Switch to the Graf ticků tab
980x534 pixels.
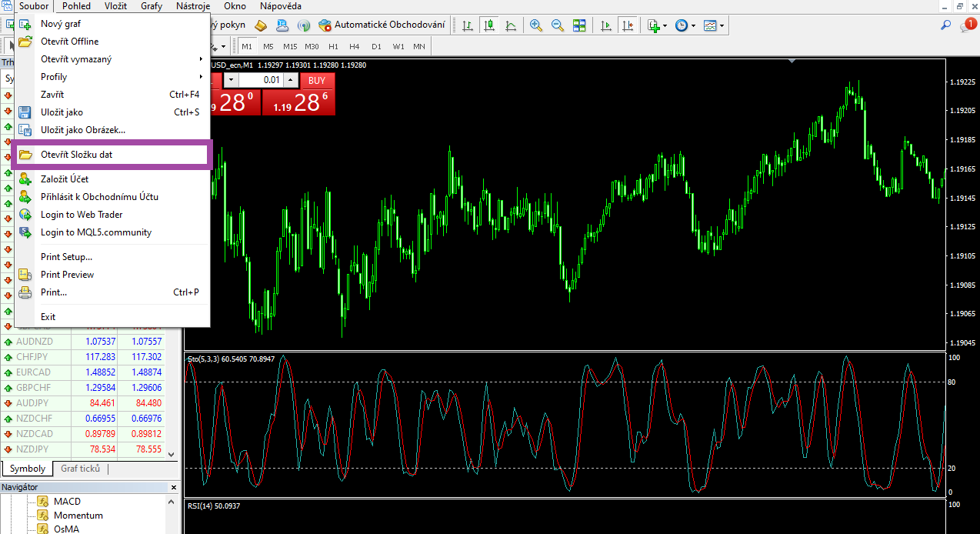tap(80, 469)
